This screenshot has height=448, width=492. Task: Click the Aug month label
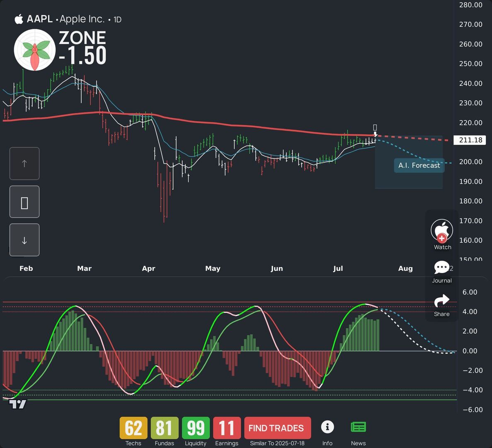(405, 269)
